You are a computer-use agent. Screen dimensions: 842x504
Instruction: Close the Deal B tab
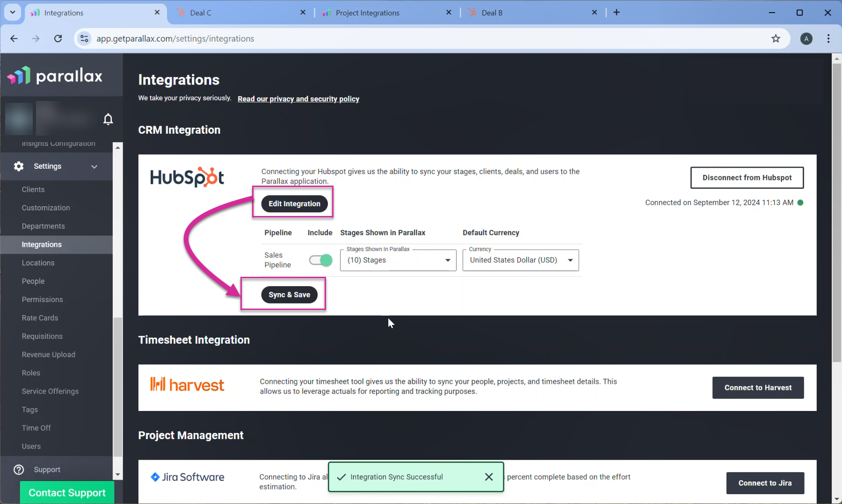pos(594,13)
